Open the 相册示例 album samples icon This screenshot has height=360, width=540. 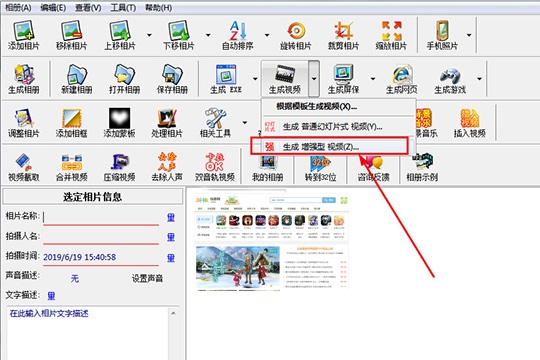(422, 167)
